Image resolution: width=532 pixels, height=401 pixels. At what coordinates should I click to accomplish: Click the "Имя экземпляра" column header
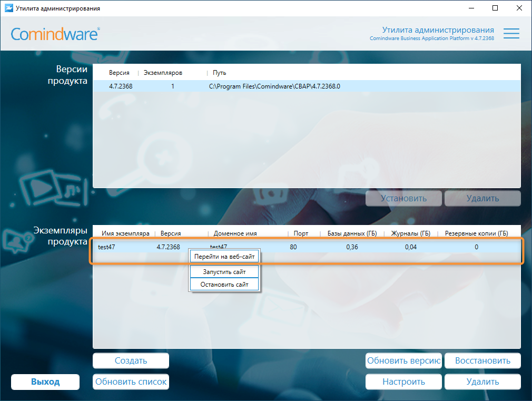[125, 233]
